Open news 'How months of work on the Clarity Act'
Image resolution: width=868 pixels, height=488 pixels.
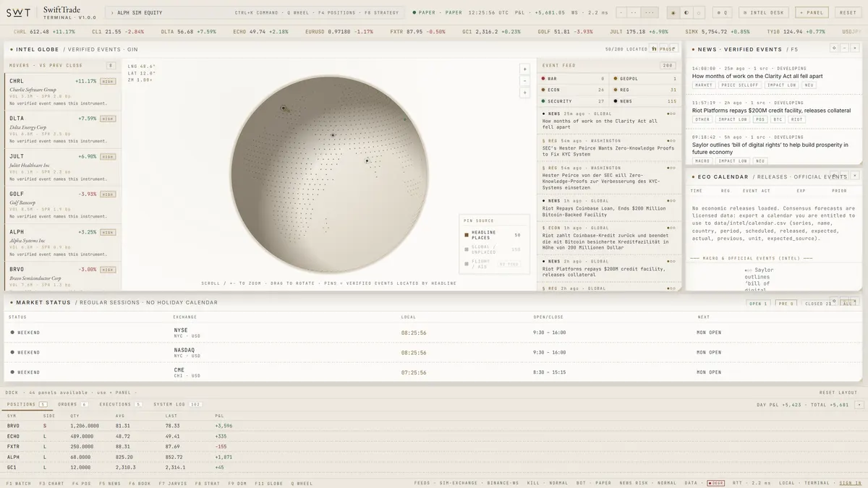pos(757,76)
